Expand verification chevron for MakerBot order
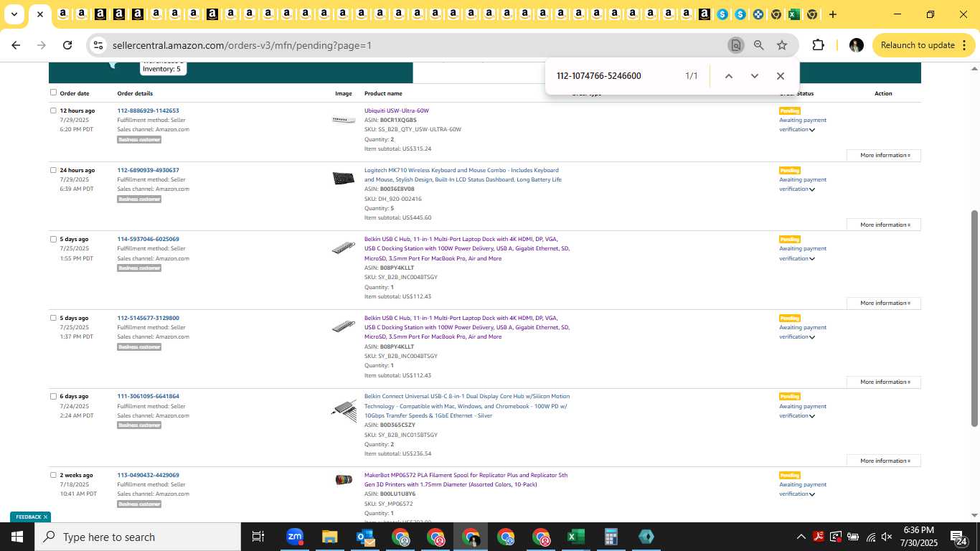The height and width of the screenshot is (551, 980). point(812,494)
